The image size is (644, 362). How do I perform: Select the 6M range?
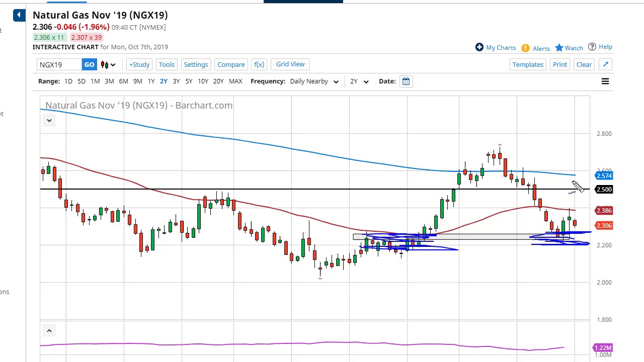tap(123, 81)
